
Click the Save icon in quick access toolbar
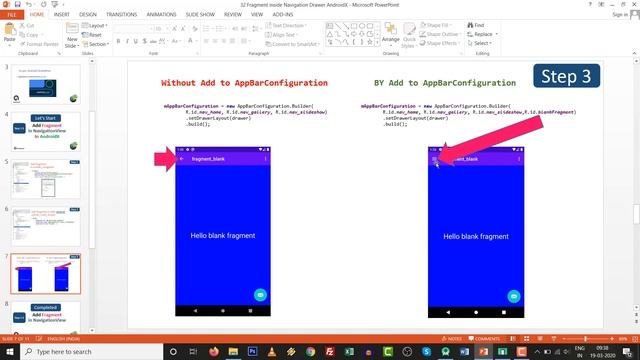click(18, 4)
